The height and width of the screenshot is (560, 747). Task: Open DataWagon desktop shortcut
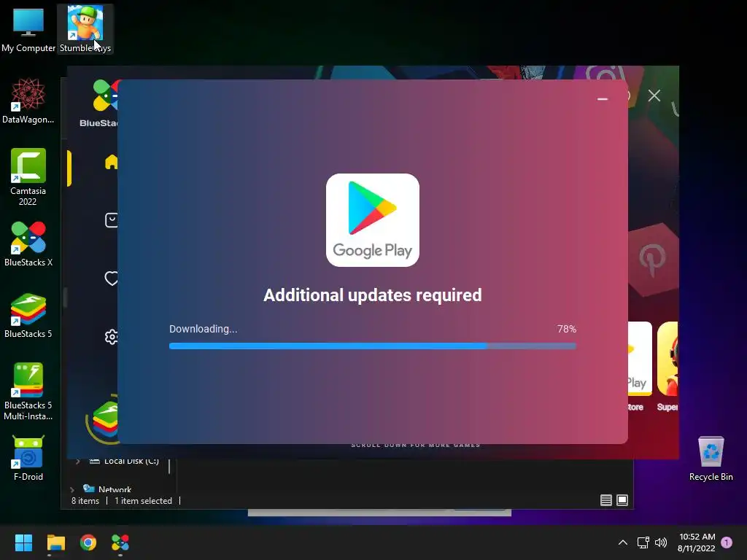coord(28,101)
